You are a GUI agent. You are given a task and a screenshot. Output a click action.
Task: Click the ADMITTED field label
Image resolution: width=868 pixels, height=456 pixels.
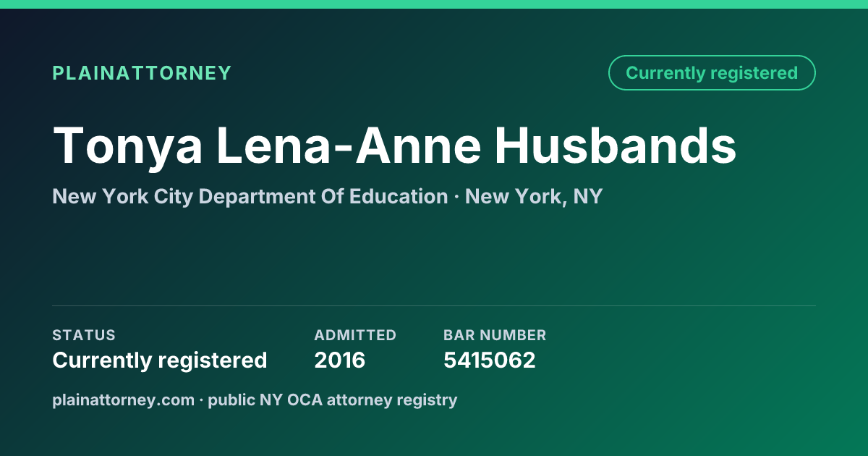[x=355, y=335]
